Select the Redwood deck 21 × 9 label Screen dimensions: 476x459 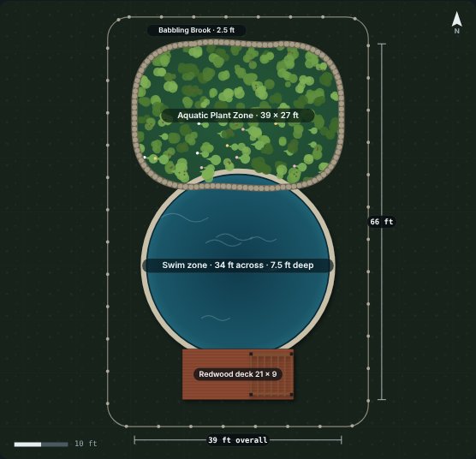point(238,374)
